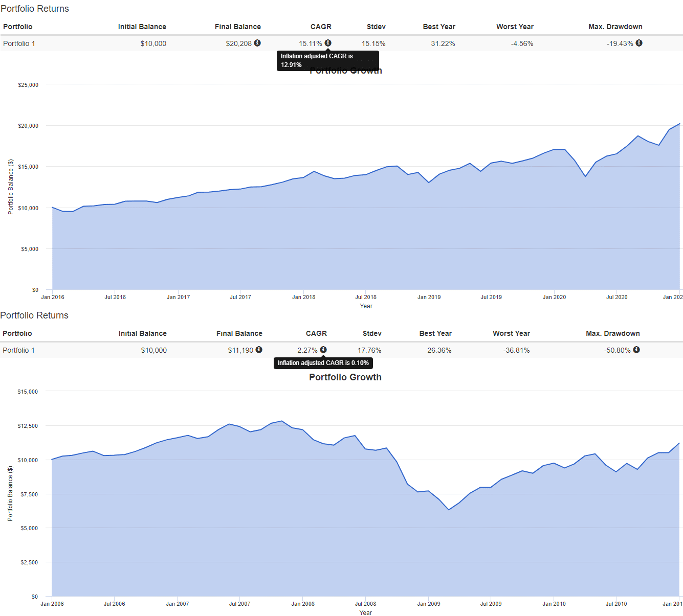Click info icon next to $20,208 final balance
Screen dimensions: 683x616
(257, 43)
